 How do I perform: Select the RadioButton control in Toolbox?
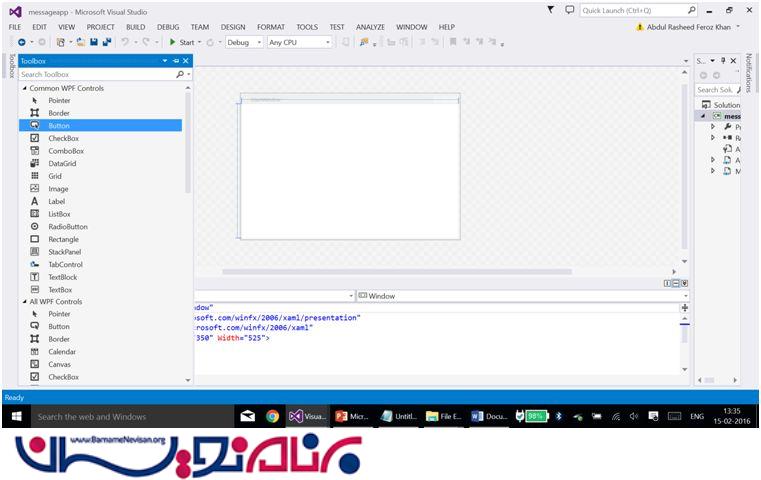tap(67, 226)
